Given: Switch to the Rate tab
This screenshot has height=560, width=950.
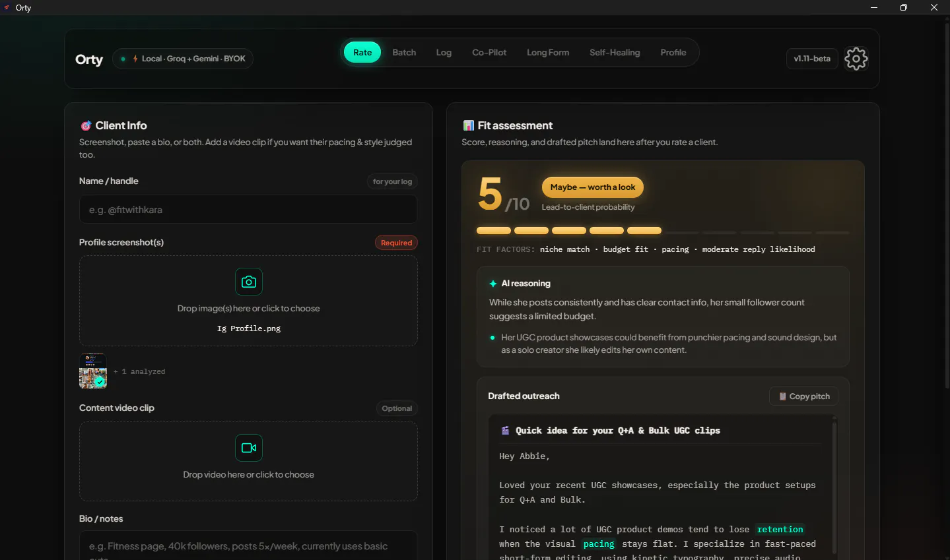Looking at the screenshot, I should click(x=362, y=52).
